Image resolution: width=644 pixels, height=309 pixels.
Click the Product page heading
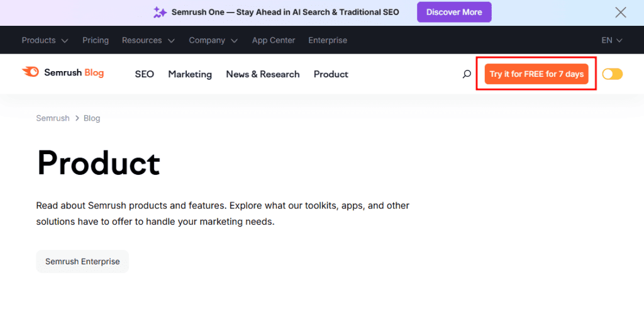(99, 163)
